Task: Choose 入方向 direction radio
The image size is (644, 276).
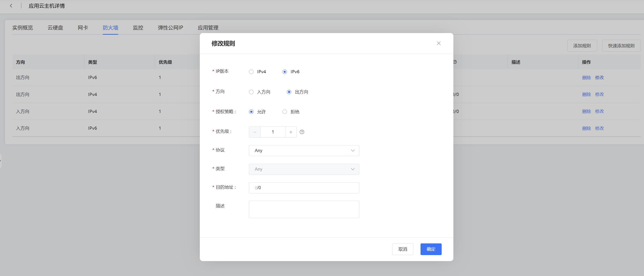Action: coord(251,92)
